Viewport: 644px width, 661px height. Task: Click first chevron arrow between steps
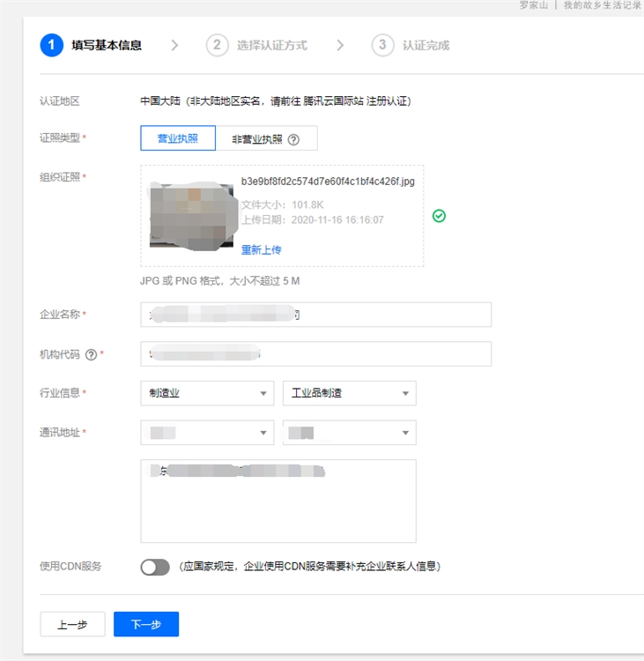[174, 45]
